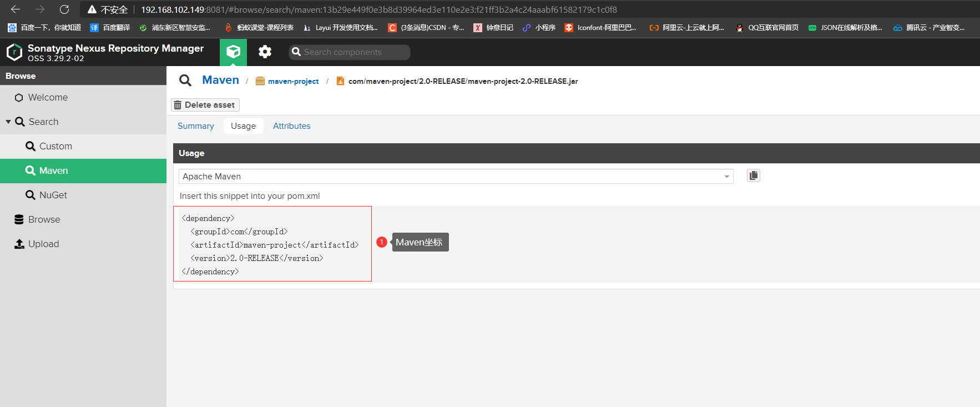
Task: Open the 蚂蚁课堂-课程列表 bookmark
Action: tap(259, 27)
